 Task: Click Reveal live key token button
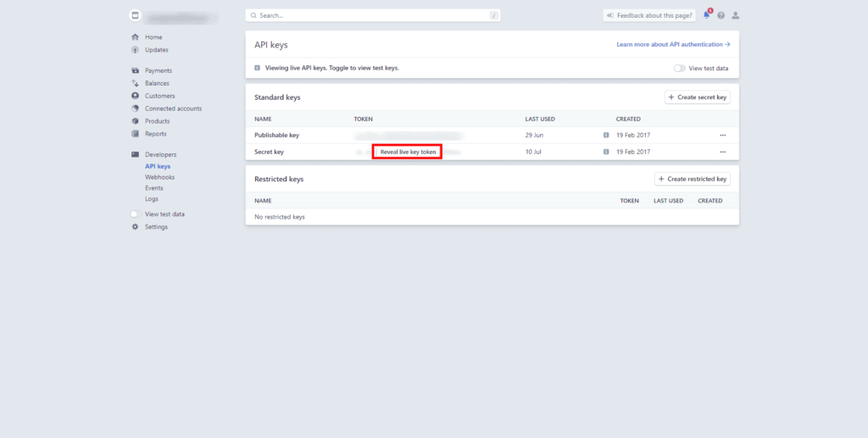click(407, 152)
